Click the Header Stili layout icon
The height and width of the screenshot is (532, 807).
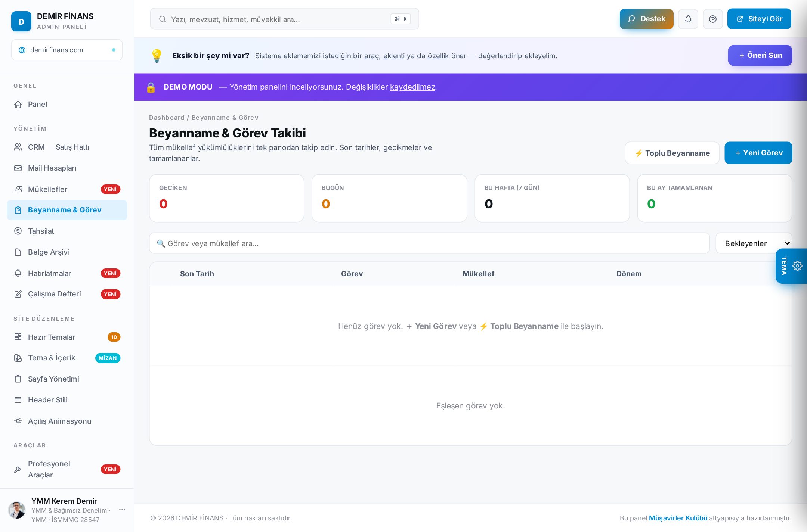pos(18,400)
